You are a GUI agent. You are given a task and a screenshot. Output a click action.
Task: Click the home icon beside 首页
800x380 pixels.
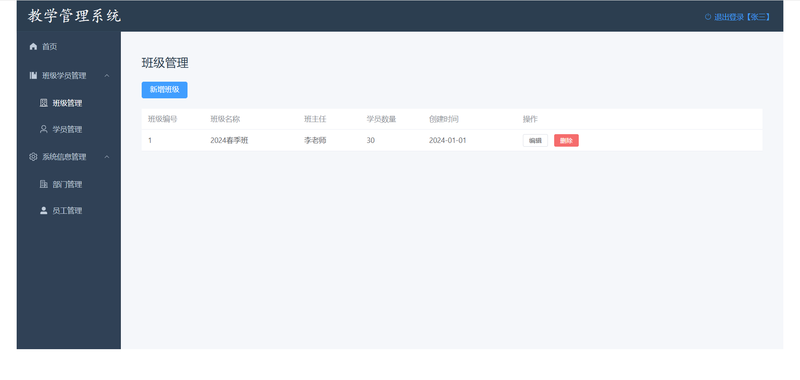click(33, 46)
